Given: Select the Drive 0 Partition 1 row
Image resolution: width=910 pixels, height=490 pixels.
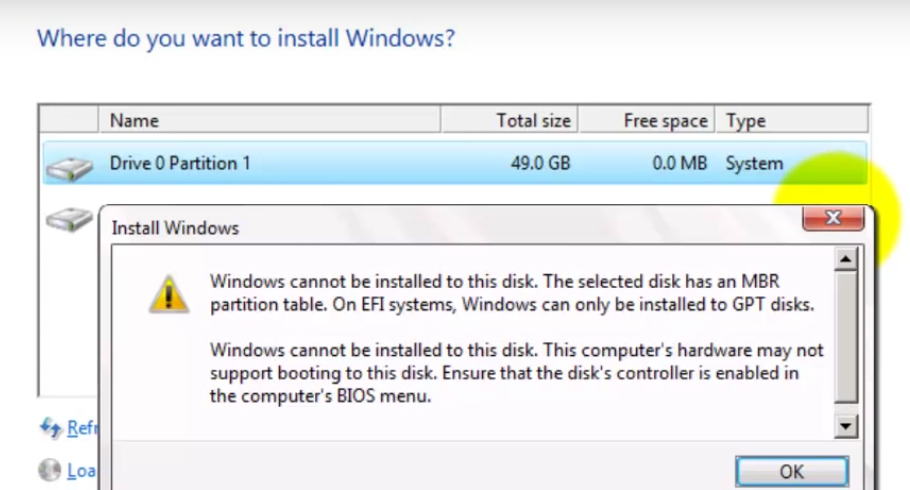Looking at the screenshot, I should pyautogui.click(x=454, y=163).
